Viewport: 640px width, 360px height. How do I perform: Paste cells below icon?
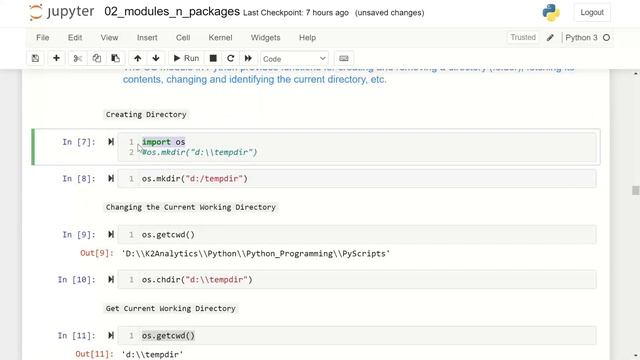tap(116, 58)
